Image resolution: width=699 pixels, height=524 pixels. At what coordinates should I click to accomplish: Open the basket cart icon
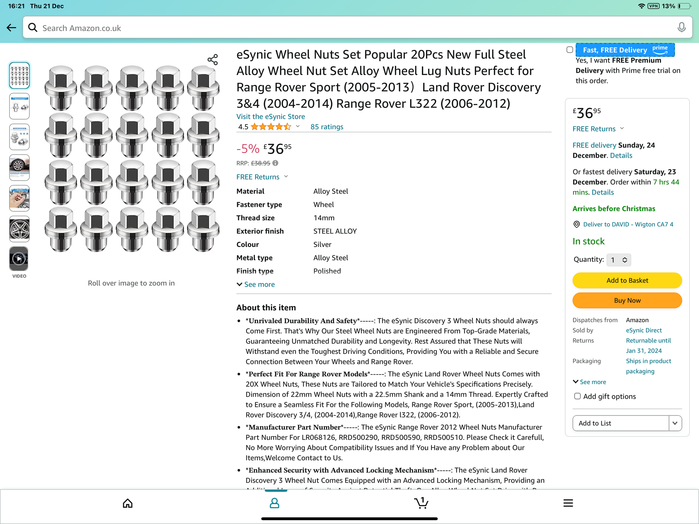coord(421,503)
